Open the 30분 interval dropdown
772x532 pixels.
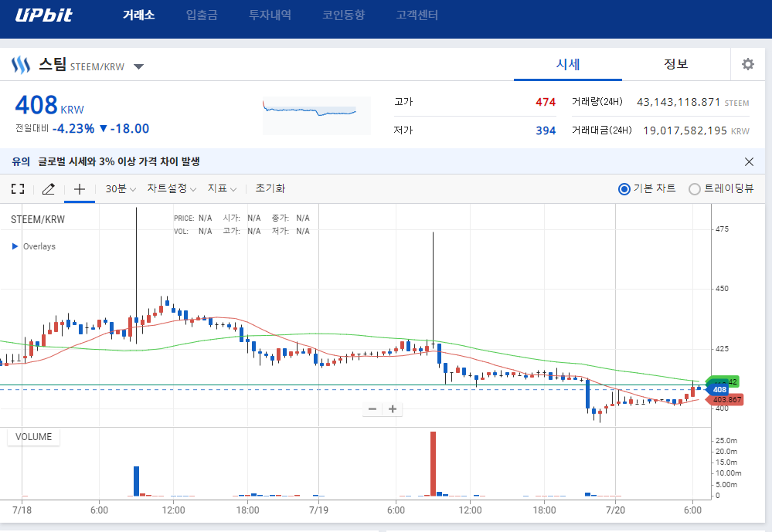[x=121, y=188]
